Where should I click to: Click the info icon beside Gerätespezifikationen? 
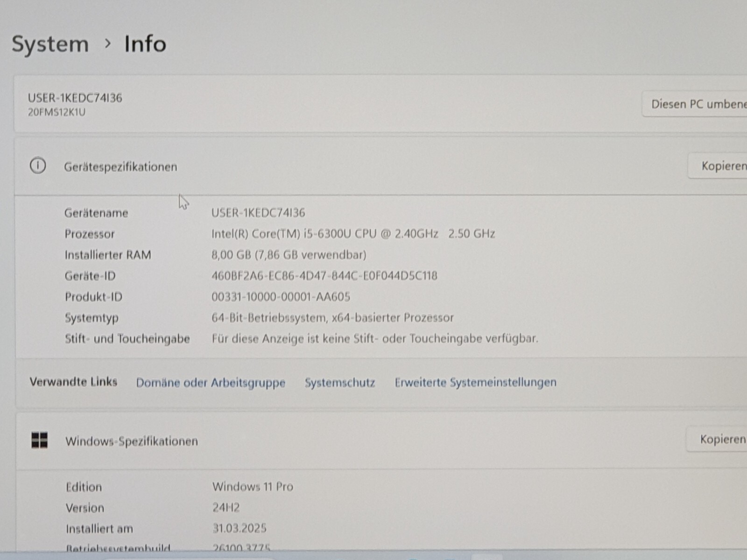coord(38,166)
